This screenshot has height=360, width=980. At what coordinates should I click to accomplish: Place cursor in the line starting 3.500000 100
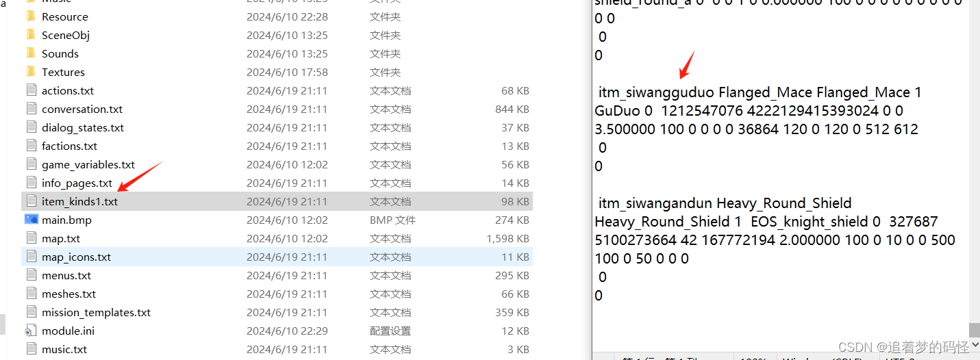click(756, 129)
